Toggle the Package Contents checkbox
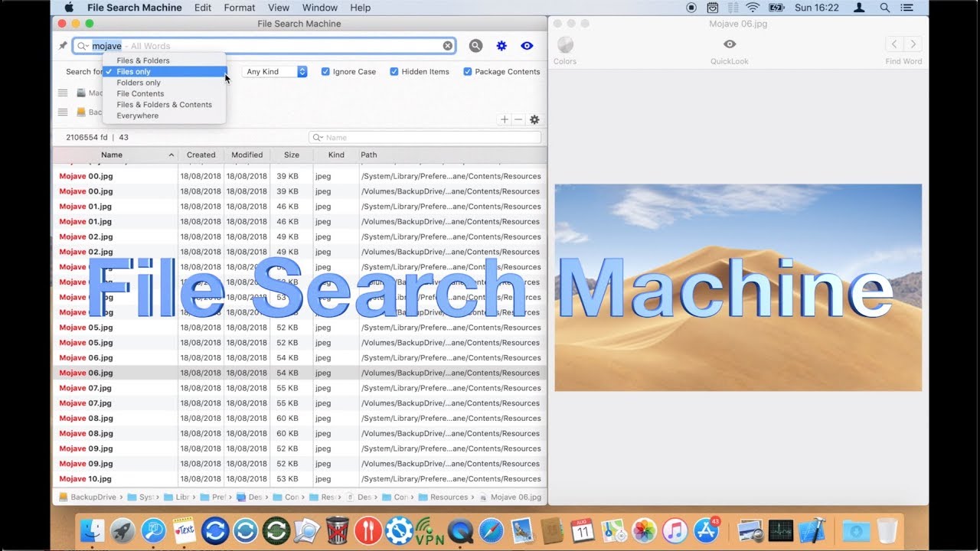The height and width of the screenshot is (551, 980). pyautogui.click(x=467, y=72)
